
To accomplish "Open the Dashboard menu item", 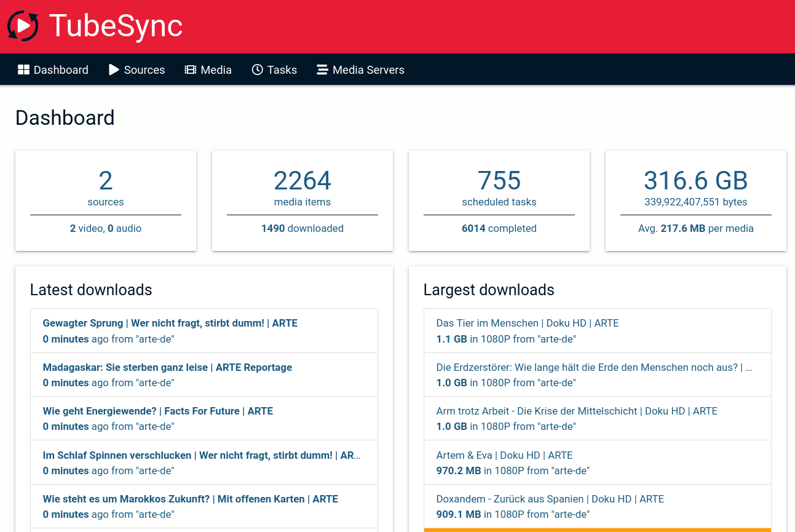I will point(53,69).
